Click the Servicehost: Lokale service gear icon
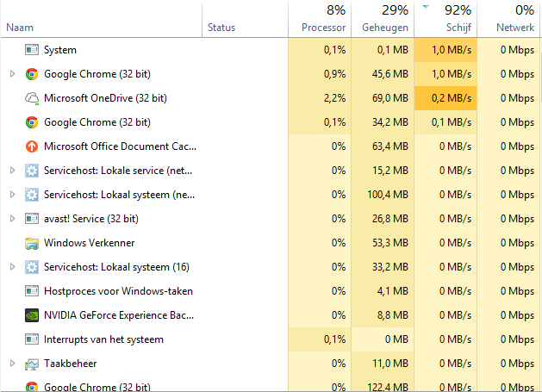 [x=32, y=171]
